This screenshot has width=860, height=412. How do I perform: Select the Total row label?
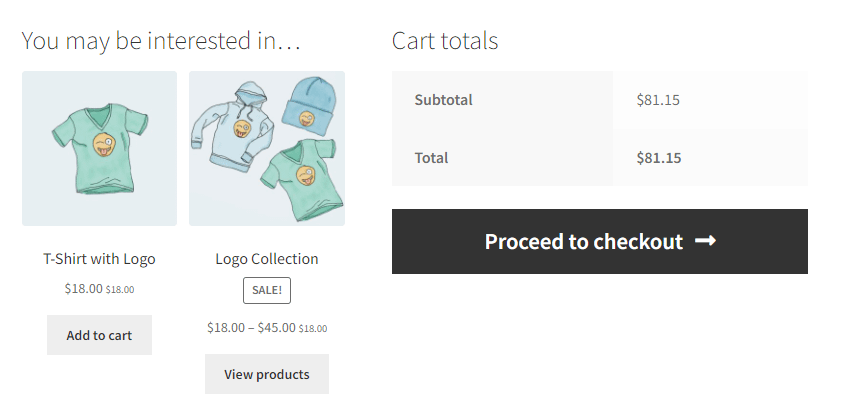[x=431, y=157]
